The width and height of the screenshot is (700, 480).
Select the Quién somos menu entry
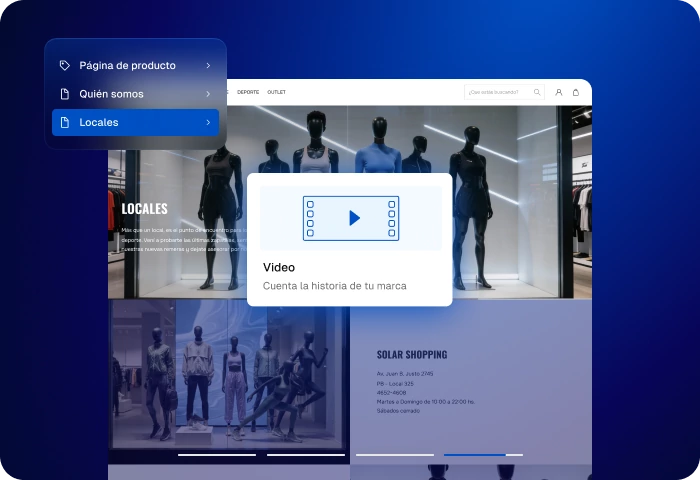[x=112, y=94]
